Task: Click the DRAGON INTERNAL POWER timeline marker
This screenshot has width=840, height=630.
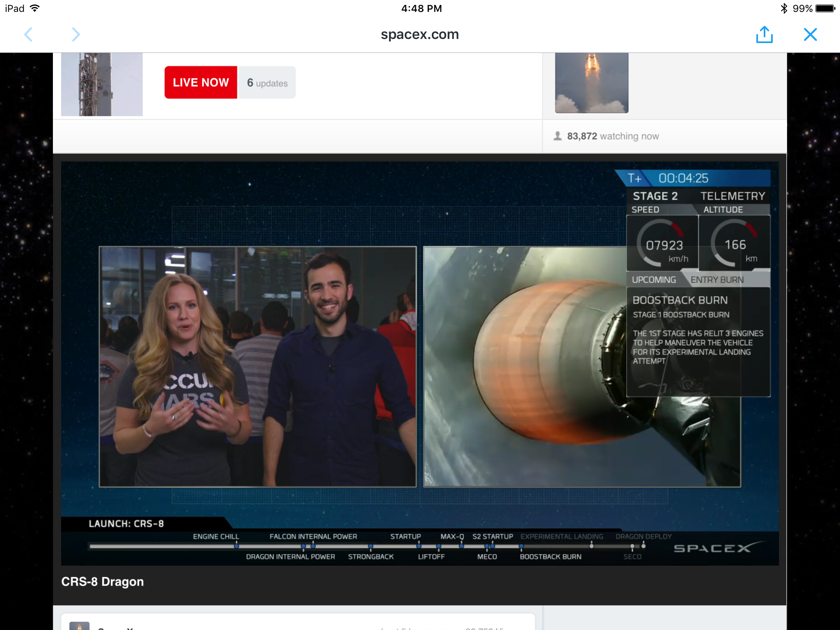Action: pos(304,546)
